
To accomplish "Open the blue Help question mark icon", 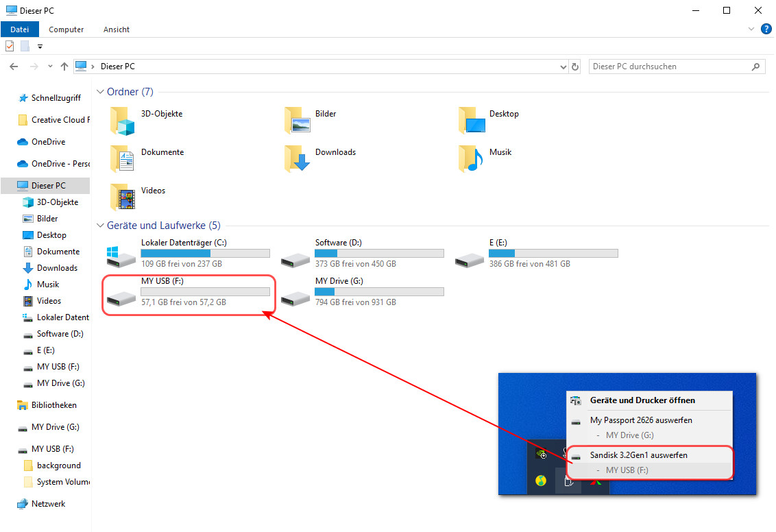I will [x=766, y=29].
